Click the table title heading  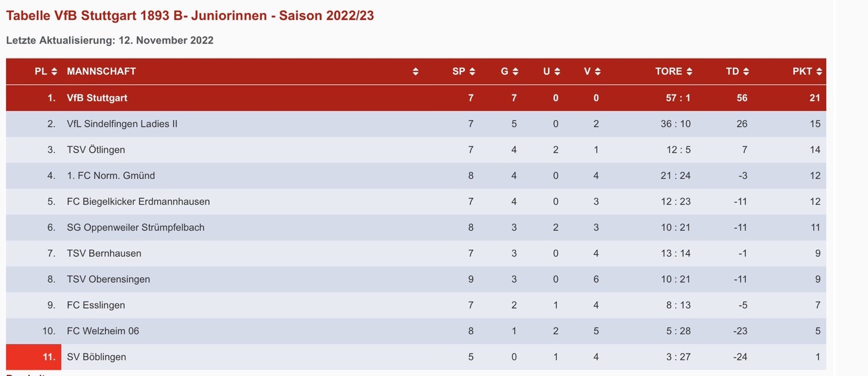[190, 16]
